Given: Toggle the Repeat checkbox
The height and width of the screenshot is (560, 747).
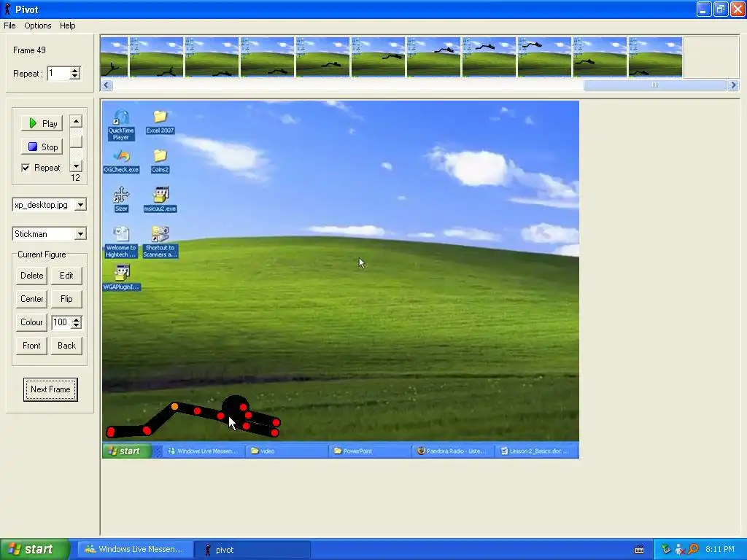Looking at the screenshot, I should pyautogui.click(x=26, y=168).
